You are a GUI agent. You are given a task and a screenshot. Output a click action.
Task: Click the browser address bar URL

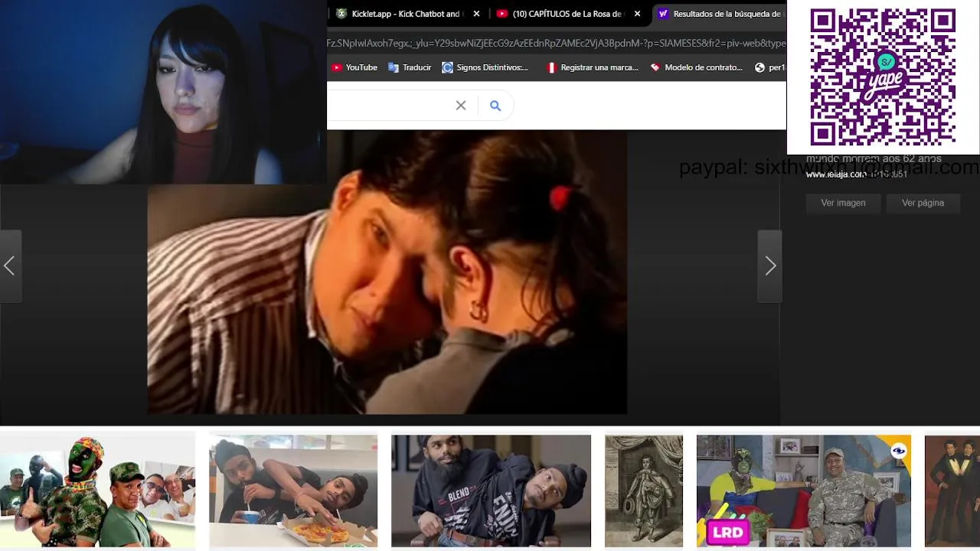pyautogui.click(x=557, y=44)
